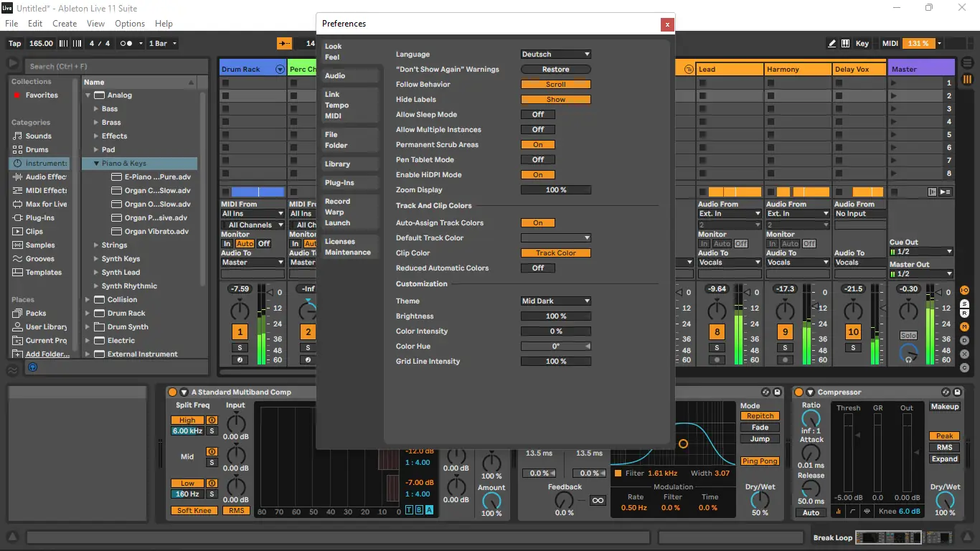Adjust the Brightness slider
This screenshot has width=980, height=551.
point(556,316)
